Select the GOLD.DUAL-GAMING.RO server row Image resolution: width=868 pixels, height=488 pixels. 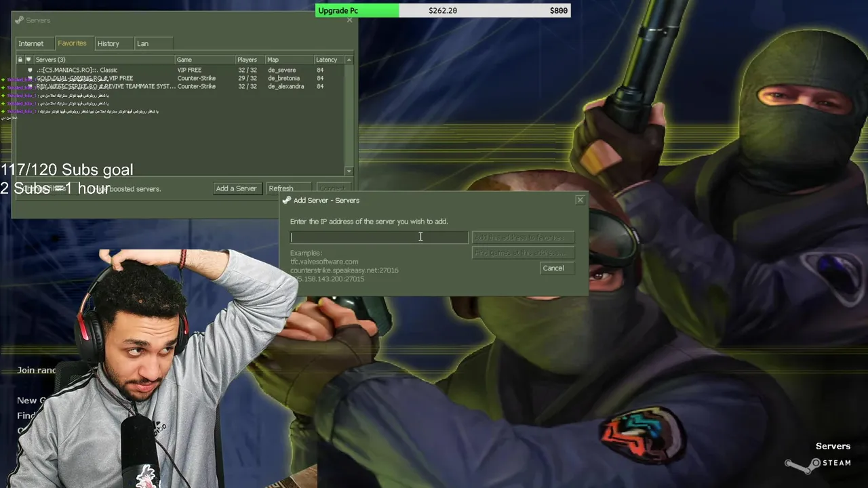[180, 78]
